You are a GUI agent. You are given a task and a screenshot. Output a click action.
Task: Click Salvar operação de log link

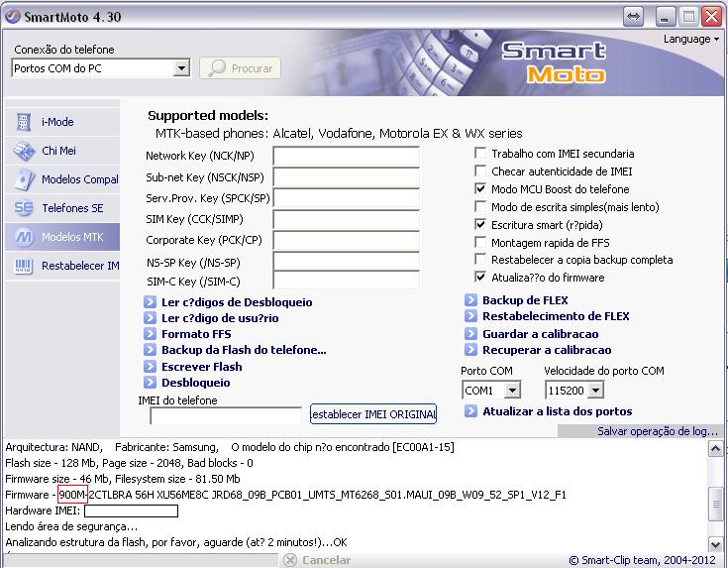click(658, 431)
